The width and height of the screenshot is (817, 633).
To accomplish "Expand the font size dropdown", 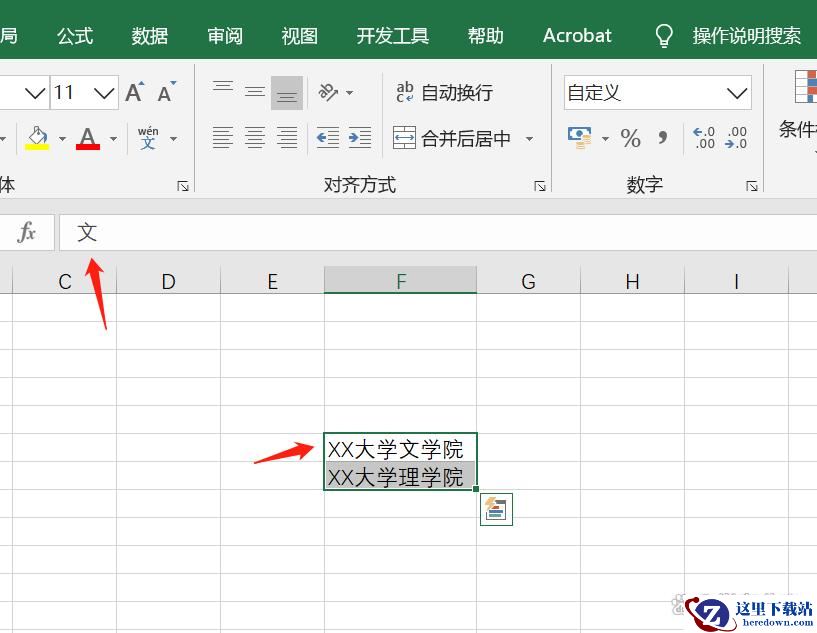I will (x=105, y=93).
